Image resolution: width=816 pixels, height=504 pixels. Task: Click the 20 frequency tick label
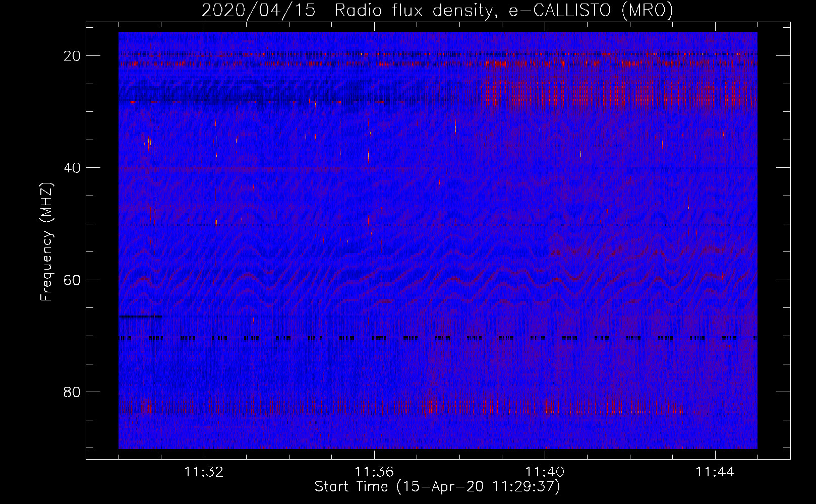coord(72,56)
